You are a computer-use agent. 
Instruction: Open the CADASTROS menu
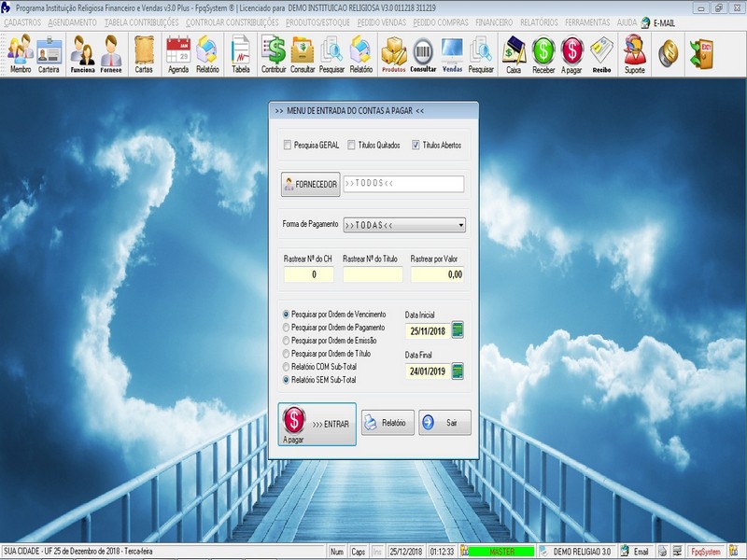22,22
